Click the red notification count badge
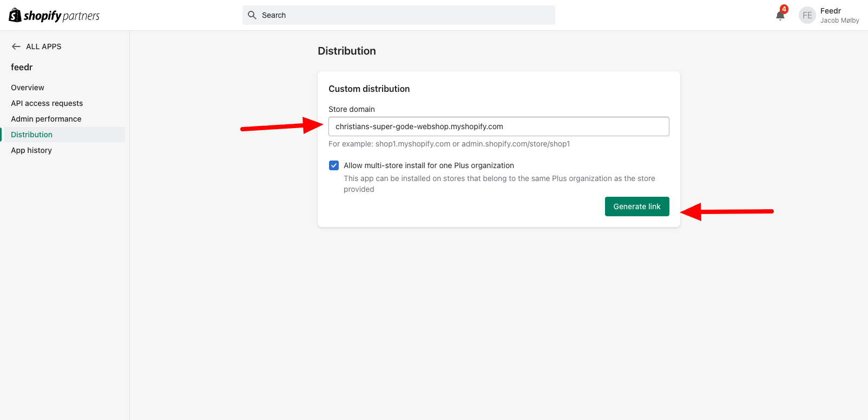 tap(784, 9)
